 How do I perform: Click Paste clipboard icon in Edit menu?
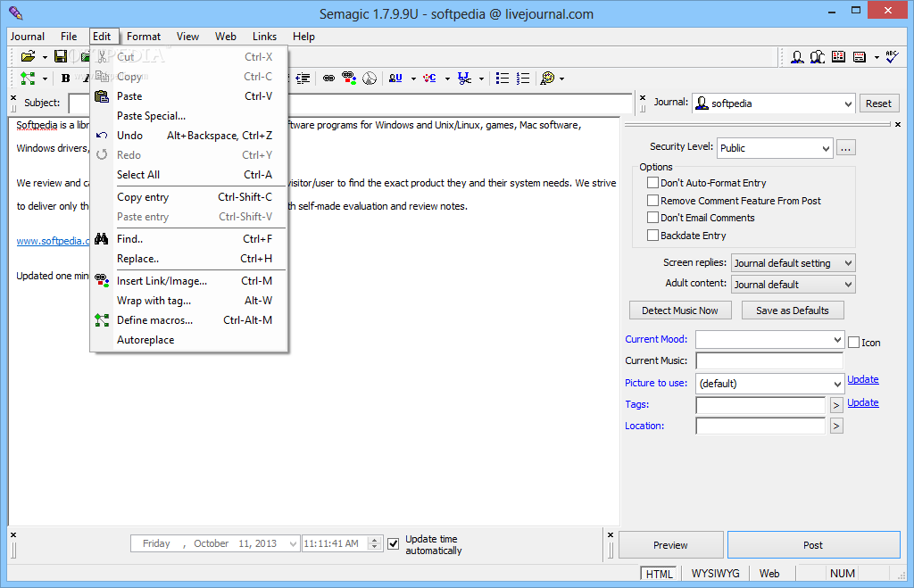click(x=102, y=96)
